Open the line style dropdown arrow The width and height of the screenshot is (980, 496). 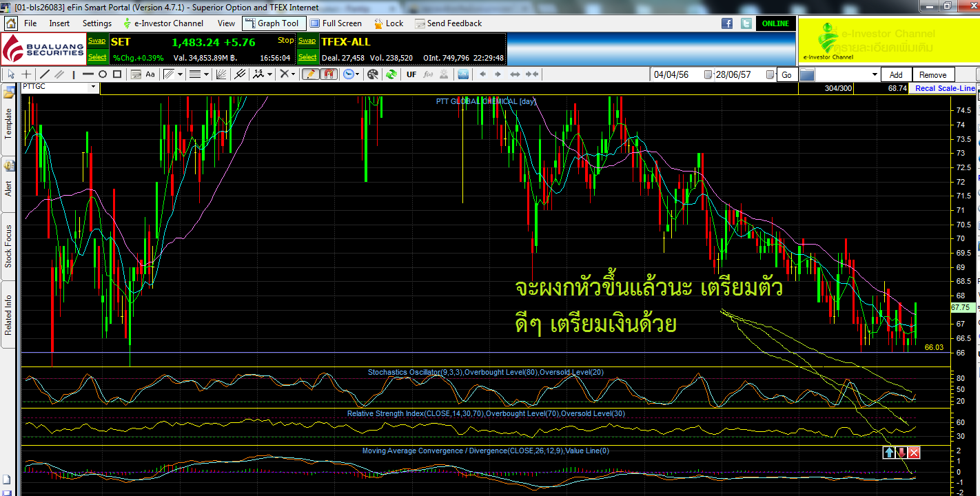pos(181,74)
